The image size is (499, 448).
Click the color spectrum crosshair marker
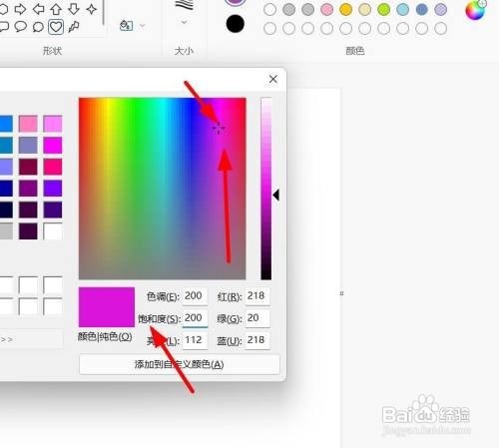click(x=219, y=128)
